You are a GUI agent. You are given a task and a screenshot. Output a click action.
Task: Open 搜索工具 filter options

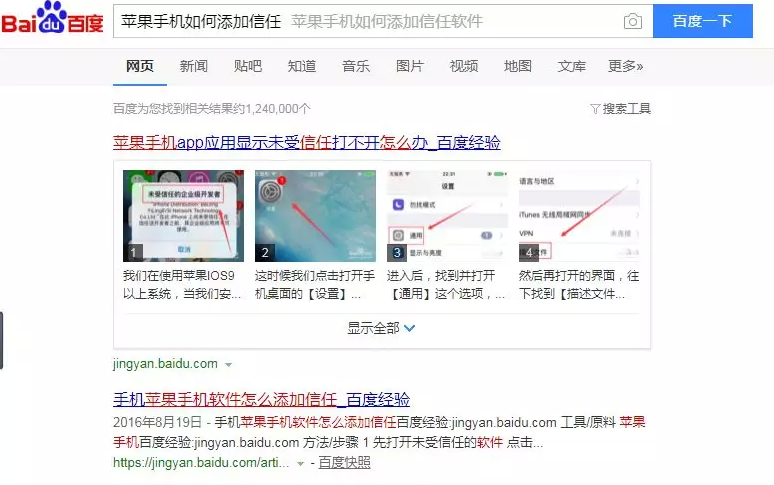coord(621,108)
